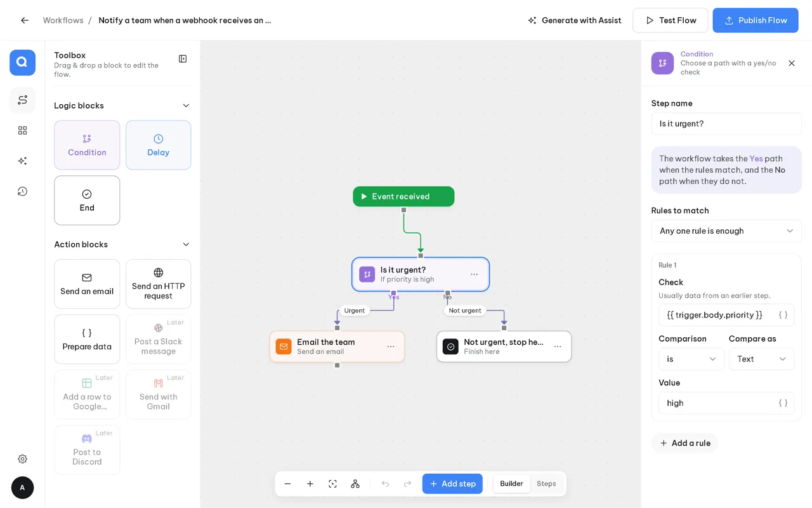The width and height of the screenshot is (812, 508).
Task: Open options menu on Email the team node
Action: [x=391, y=347]
